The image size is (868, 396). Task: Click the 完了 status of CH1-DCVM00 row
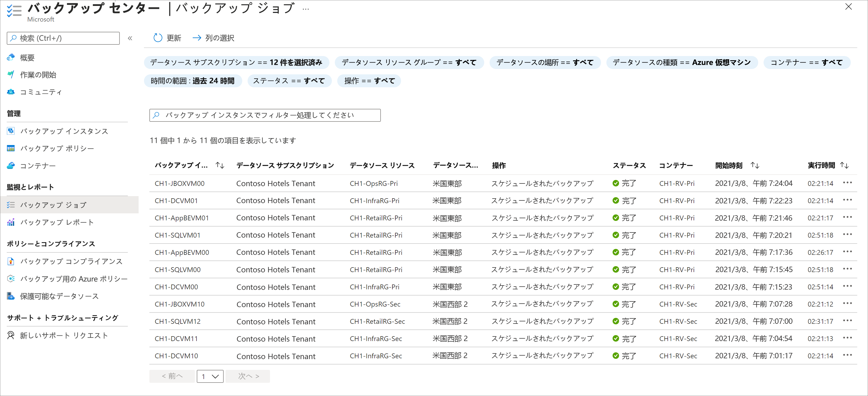[624, 287]
